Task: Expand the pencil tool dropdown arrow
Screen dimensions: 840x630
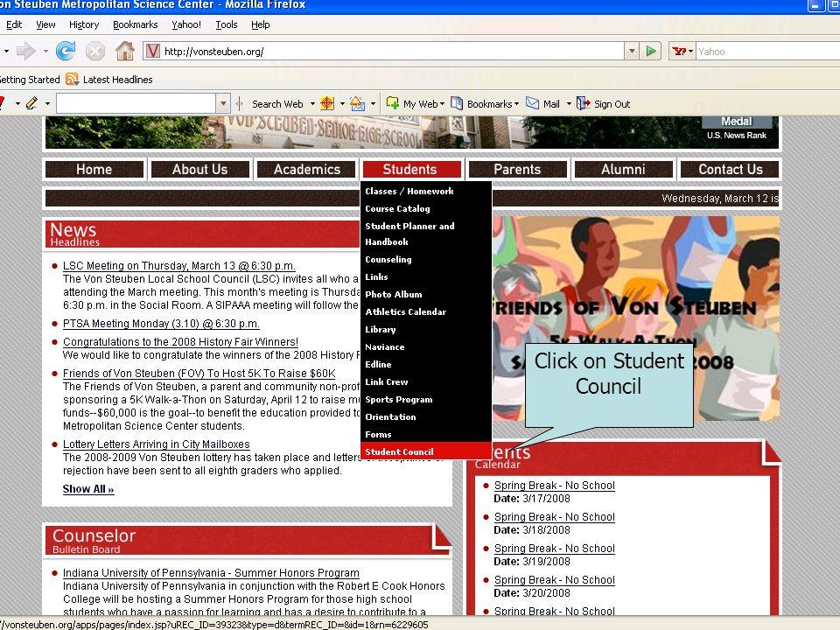Action: [x=47, y=103]
